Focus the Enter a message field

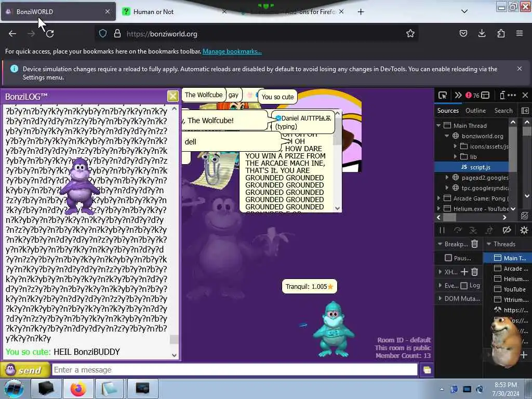pos(234,370)
